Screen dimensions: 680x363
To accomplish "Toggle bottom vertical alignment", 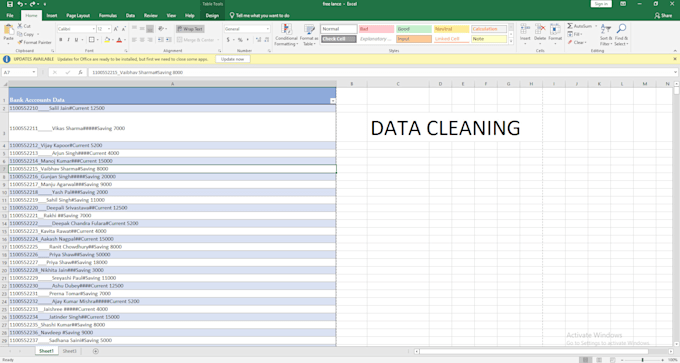I will point(150,29).
